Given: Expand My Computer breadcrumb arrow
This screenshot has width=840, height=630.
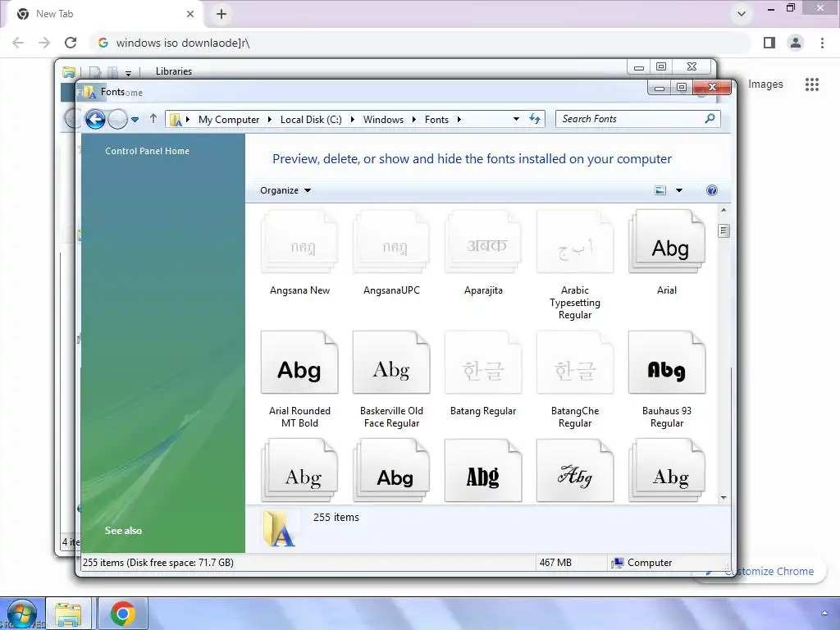Looking at the screenshot, I should pos(269,120).
